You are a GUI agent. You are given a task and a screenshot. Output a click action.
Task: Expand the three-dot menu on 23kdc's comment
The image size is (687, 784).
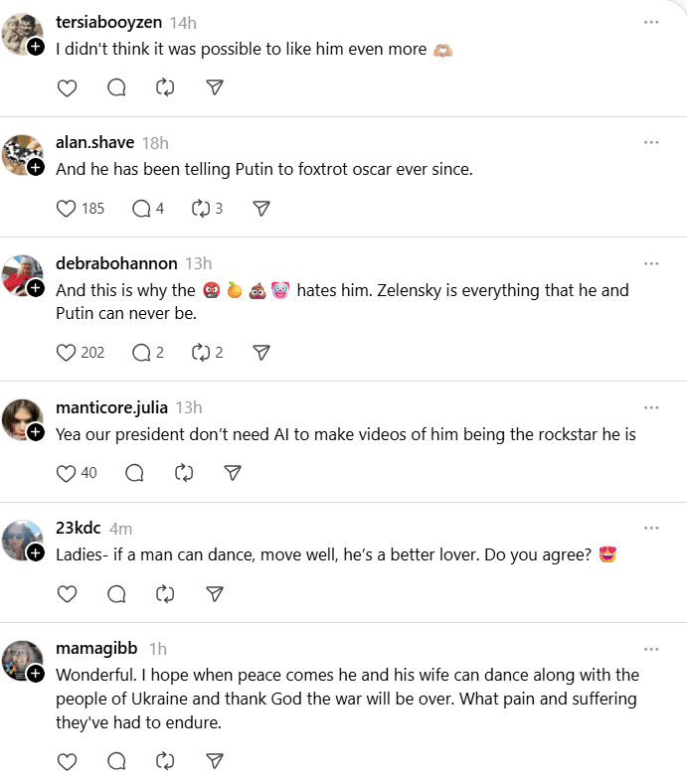point(651,528)
